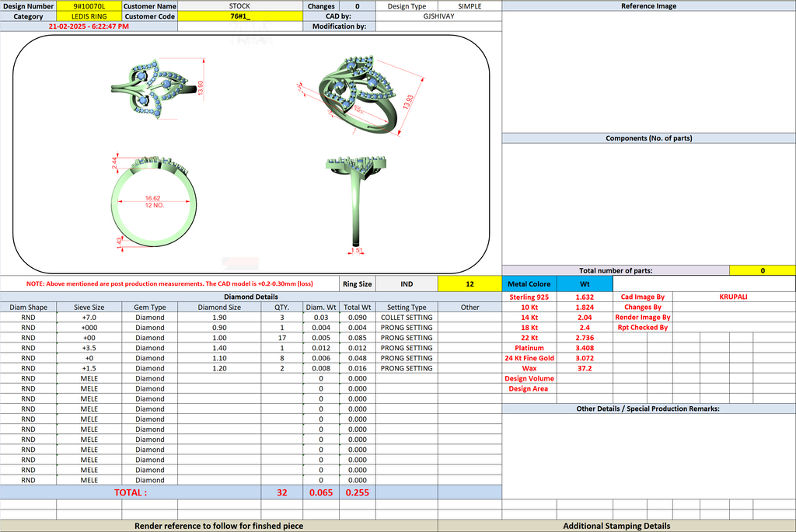Select the Changes By label cell
Screen dimensions: 796x532
(x=642, y=308)
